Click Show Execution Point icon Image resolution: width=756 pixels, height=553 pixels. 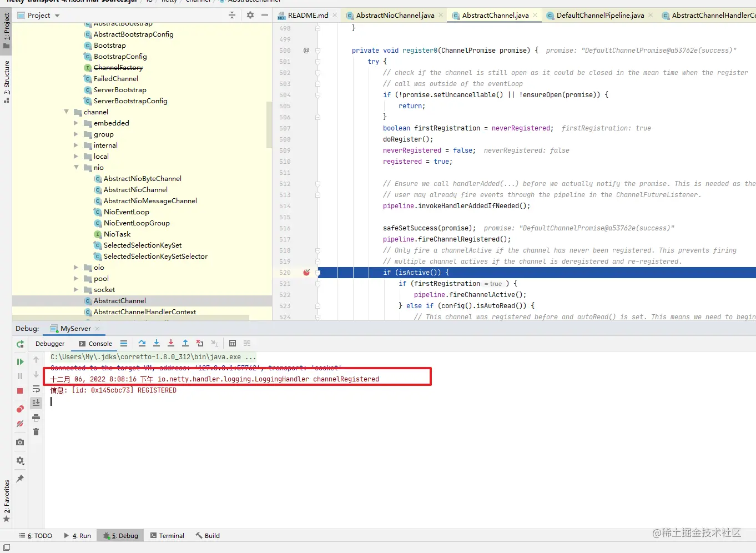tap(124, 343)
